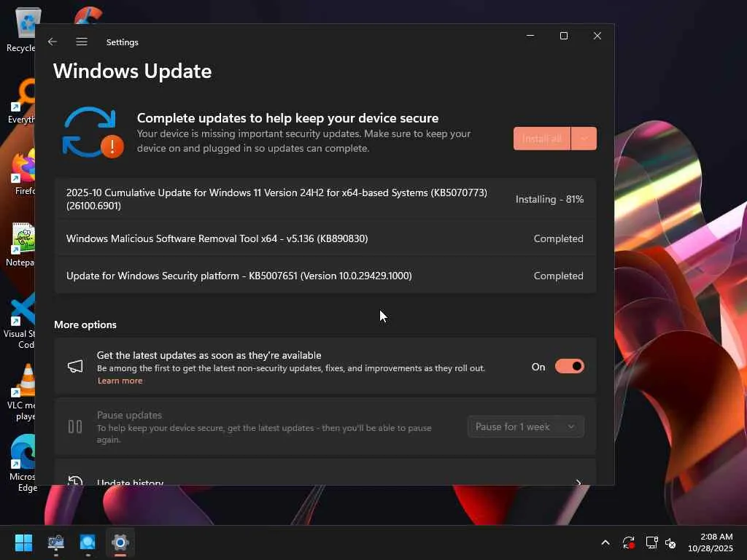Go back using the Settings back arrow
747x560 pixels.
tap(53, 42)
